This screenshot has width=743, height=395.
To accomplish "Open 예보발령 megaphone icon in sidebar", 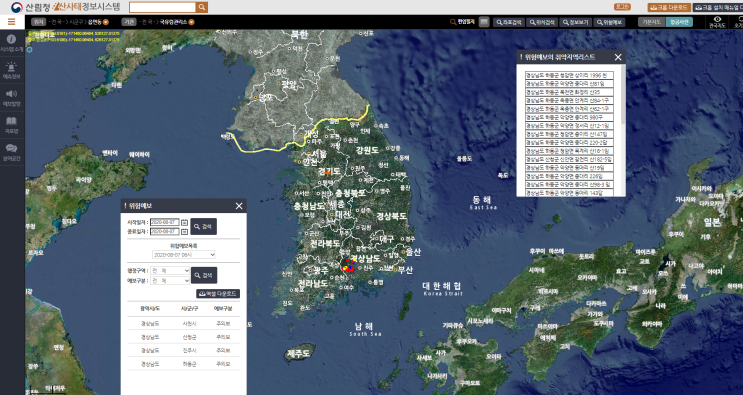I will tap(12, 93).
